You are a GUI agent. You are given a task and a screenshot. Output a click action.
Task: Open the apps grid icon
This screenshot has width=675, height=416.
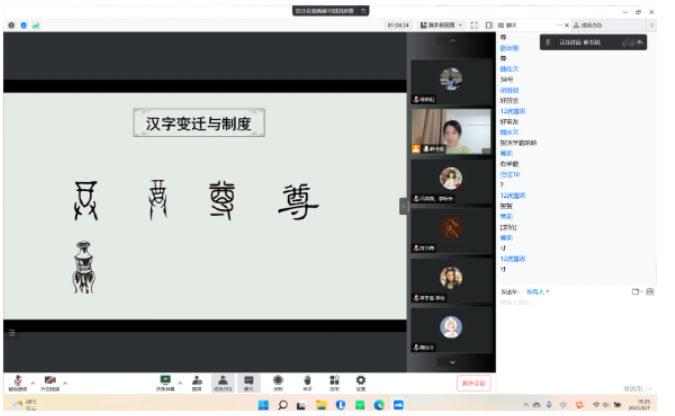[x=334, y=381]
